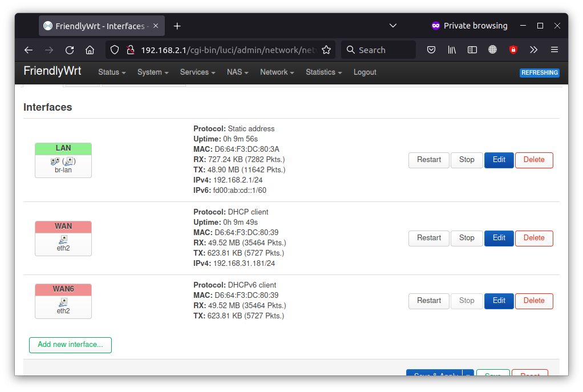Click the Interfaces heading
This screenshot has width=583, height=392.
(x=47, y=107)
